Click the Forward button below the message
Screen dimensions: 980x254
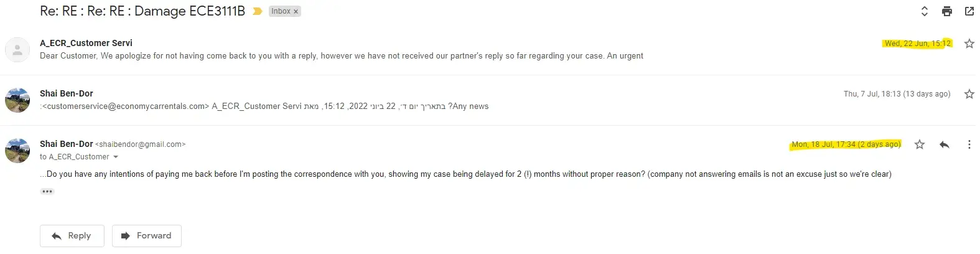146,236
